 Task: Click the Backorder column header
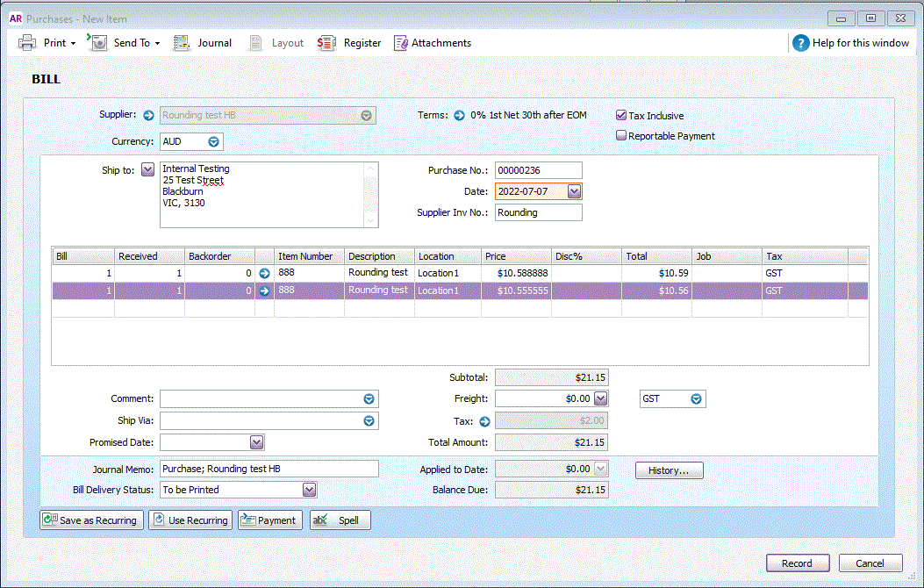(219, 256)
